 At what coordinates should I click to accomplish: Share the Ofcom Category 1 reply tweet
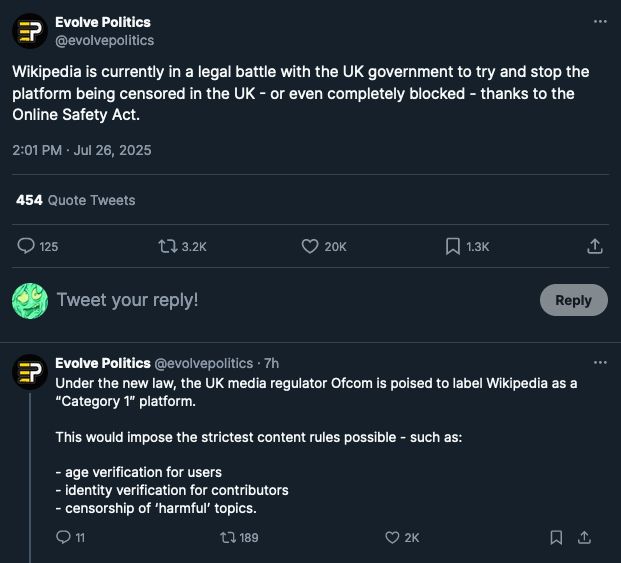pyautogui.click(x=584, y=537)
